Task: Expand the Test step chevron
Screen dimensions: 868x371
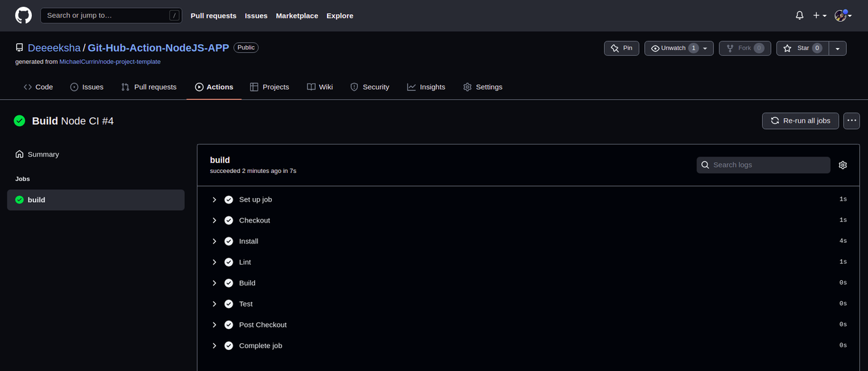Action: click(x=214, y=304)
